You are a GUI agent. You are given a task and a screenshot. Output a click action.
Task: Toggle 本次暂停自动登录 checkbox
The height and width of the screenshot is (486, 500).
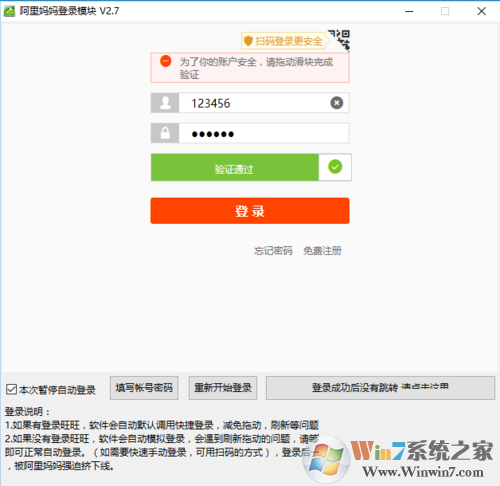tap(12, 389)
